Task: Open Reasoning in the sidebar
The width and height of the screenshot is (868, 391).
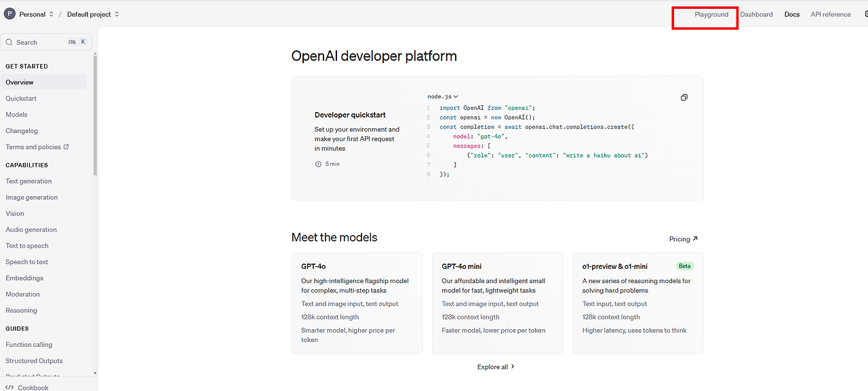Action: pyautogui.click(x=21, y=311)
